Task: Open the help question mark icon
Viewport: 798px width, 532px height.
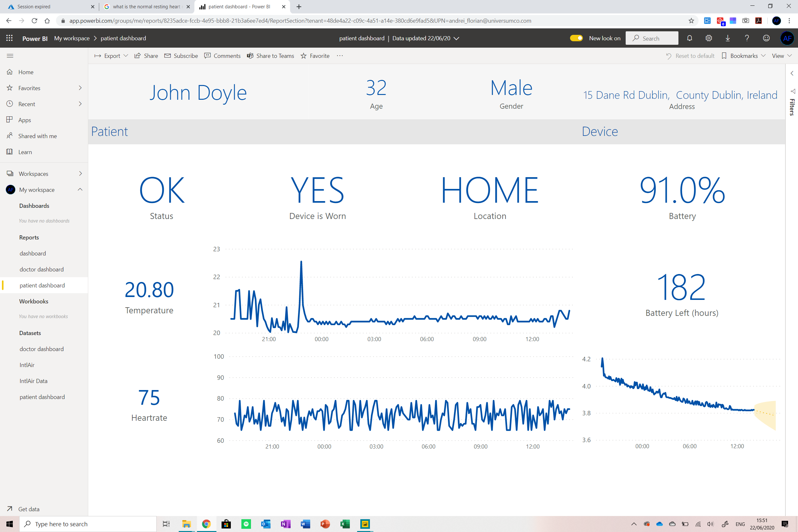Action: (x=747, y=38)
